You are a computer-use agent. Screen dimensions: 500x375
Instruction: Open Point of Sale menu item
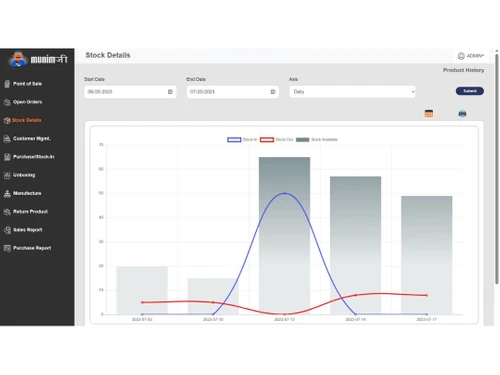(x=27, y=84)
